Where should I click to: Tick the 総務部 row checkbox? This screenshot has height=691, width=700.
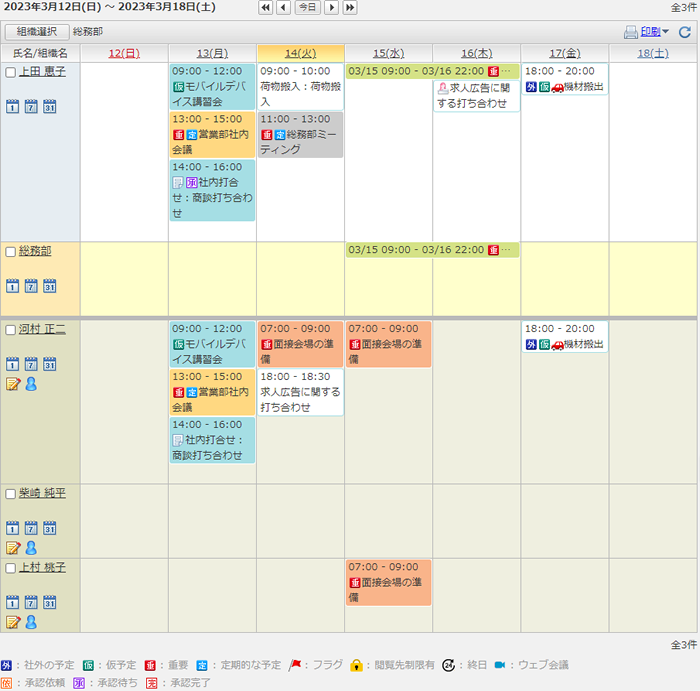click(x=11, y=252)
